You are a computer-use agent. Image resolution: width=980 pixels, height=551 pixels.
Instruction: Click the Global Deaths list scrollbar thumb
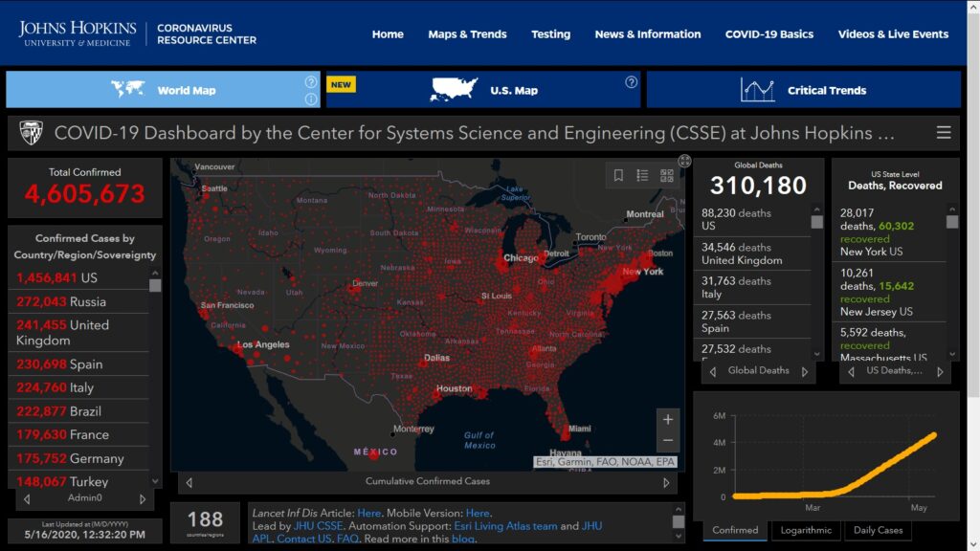point(817,222)
